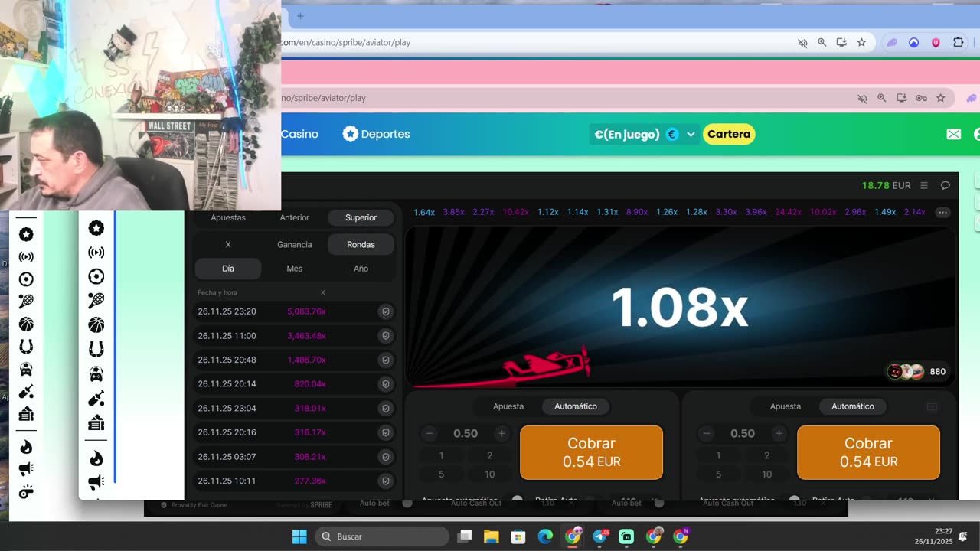The height and width of the screenshot is (551, 980).
Task: Set the left bet to quick amount 10
Action: pos(490,474)
